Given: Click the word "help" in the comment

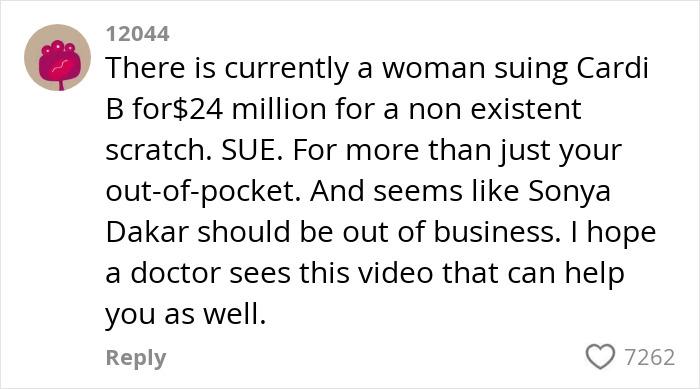Looking at the screenshot, I should click(594, 273).
